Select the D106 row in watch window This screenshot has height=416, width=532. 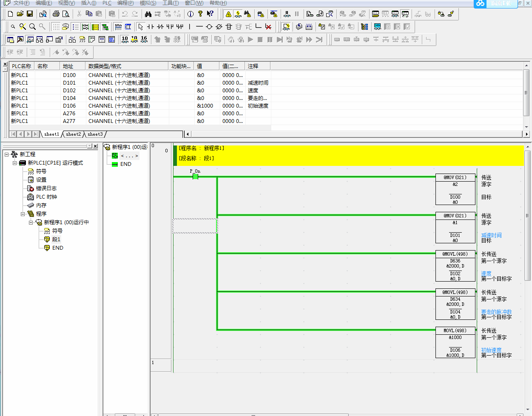(69, 106)
